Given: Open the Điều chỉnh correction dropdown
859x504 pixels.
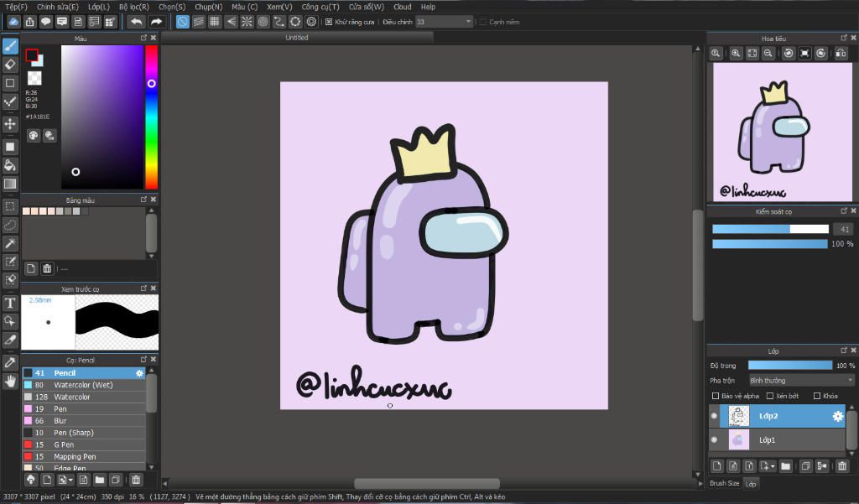Looking at the screenshot, I should 444,22.
